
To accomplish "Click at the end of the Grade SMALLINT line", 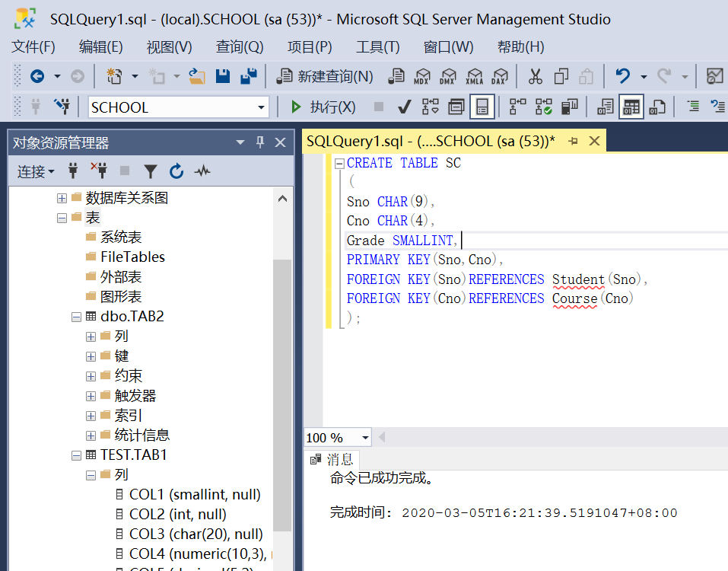I will (462, 241).
